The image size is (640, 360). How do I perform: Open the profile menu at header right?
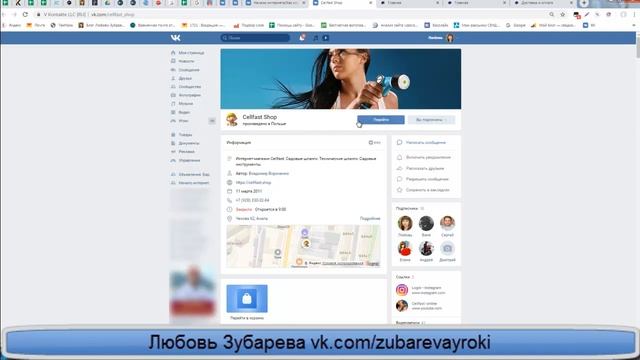tap(442, 38)
